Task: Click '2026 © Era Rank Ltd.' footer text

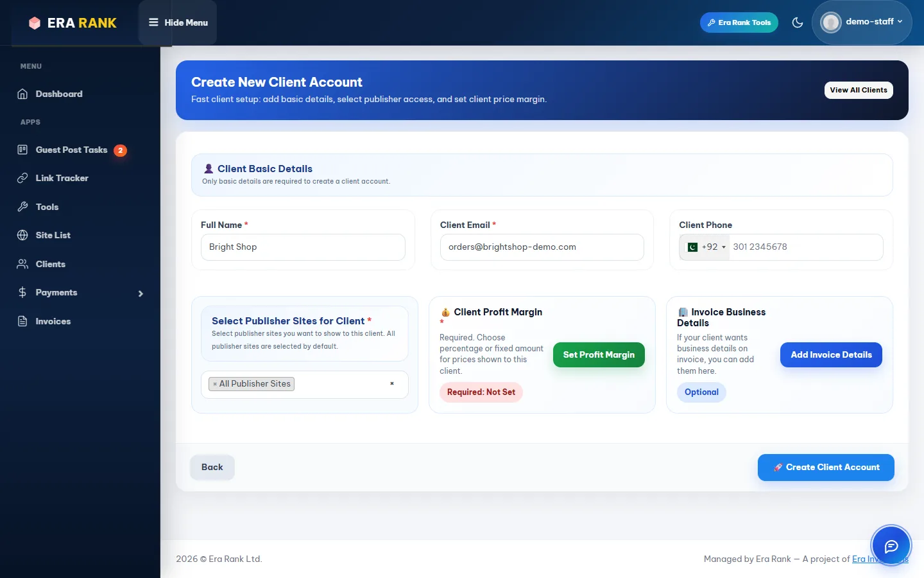Action: tap(219, 559)
